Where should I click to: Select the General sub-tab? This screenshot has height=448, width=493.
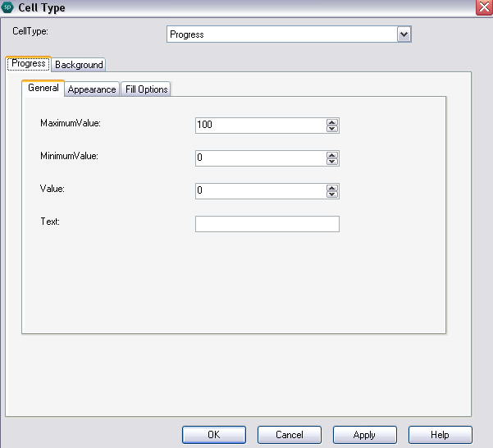[43, 88]
